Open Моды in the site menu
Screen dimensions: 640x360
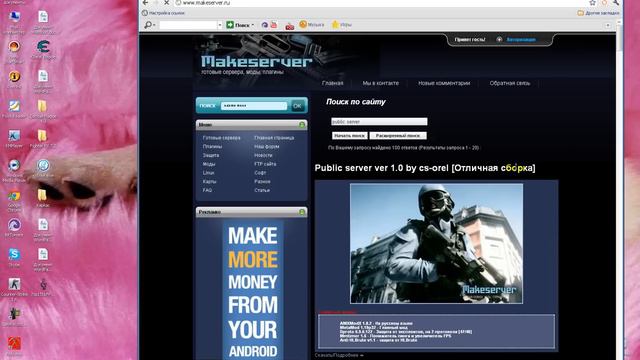pyautogui.click(x=209, y=164)
